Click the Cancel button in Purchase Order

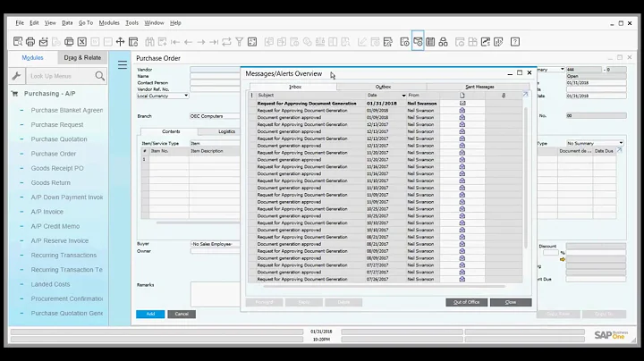click(x=182, y=314)
